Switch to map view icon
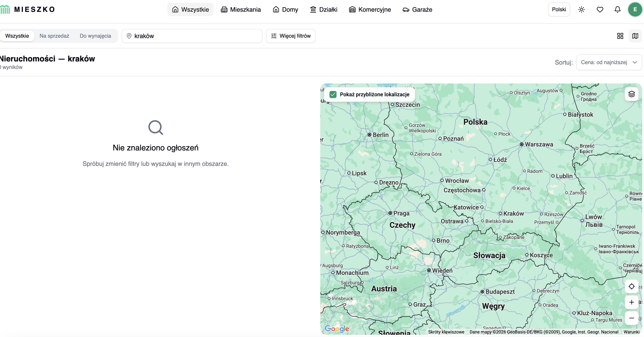Screen dimensions: 644x337 pos(635,36)
